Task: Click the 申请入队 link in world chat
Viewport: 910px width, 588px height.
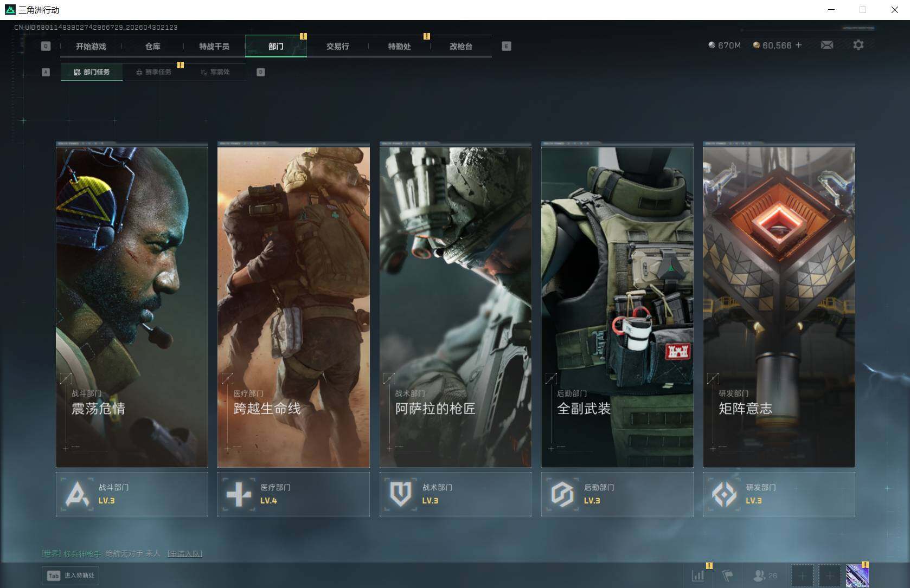Action: tap(184, 553)
